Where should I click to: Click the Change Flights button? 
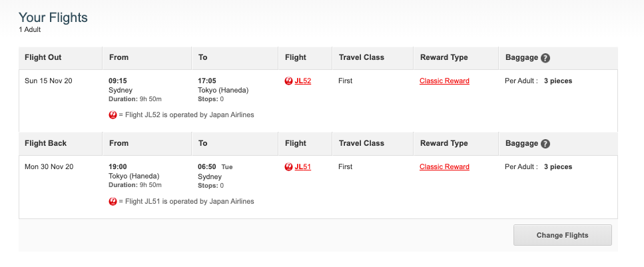pos(562,235)
